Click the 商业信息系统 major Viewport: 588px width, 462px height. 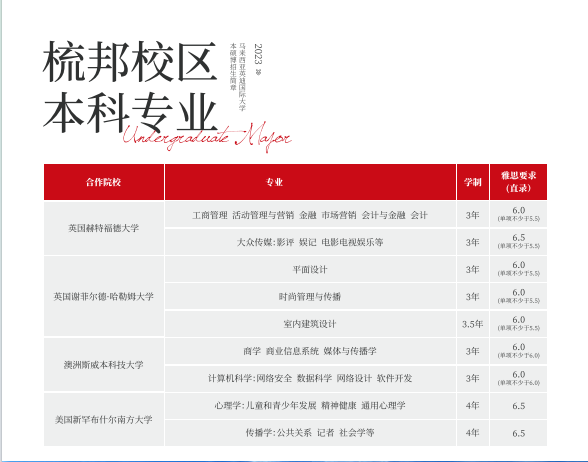(x=292, y=351)
